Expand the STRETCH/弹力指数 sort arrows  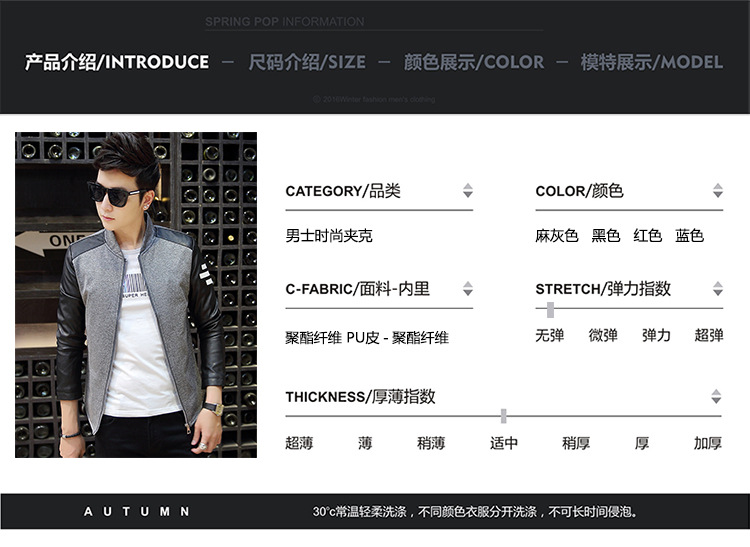point(717,288)
